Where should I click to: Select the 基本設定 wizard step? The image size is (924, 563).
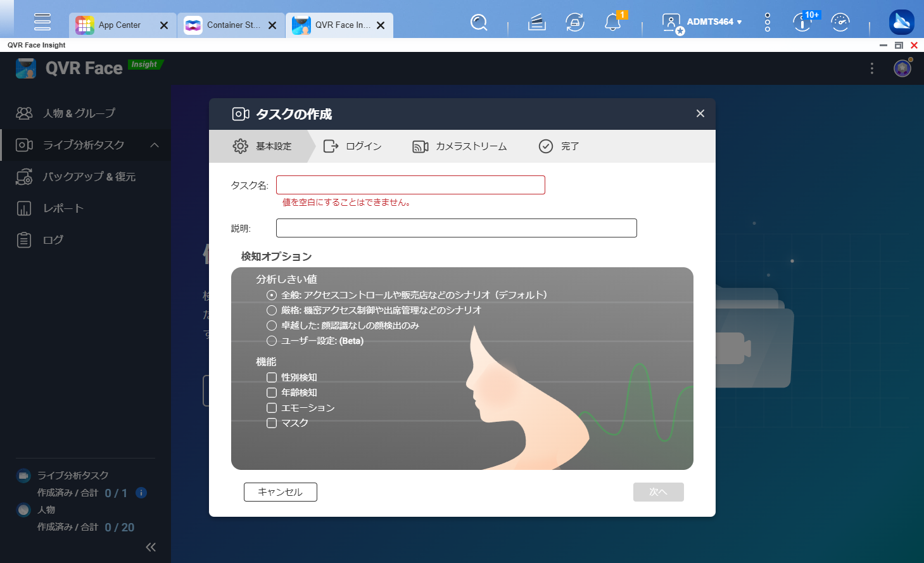click(262, 146)
